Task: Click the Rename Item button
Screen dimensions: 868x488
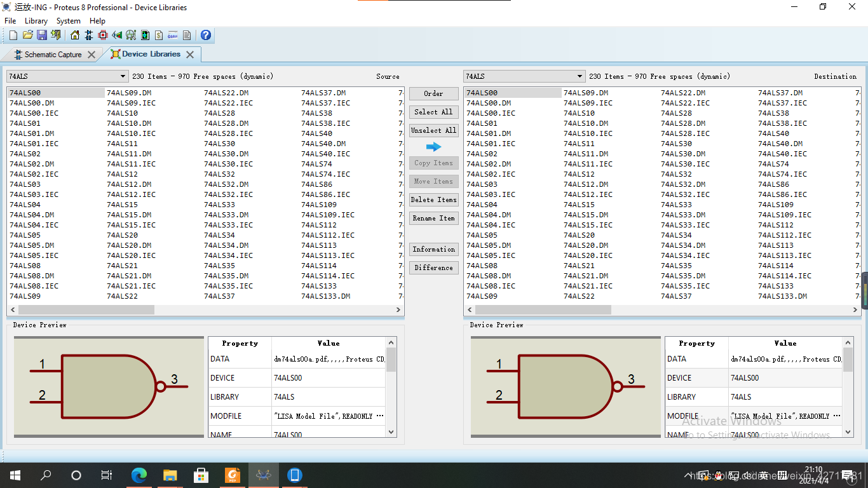Action: pyautogui.click(x=434, y=218)
